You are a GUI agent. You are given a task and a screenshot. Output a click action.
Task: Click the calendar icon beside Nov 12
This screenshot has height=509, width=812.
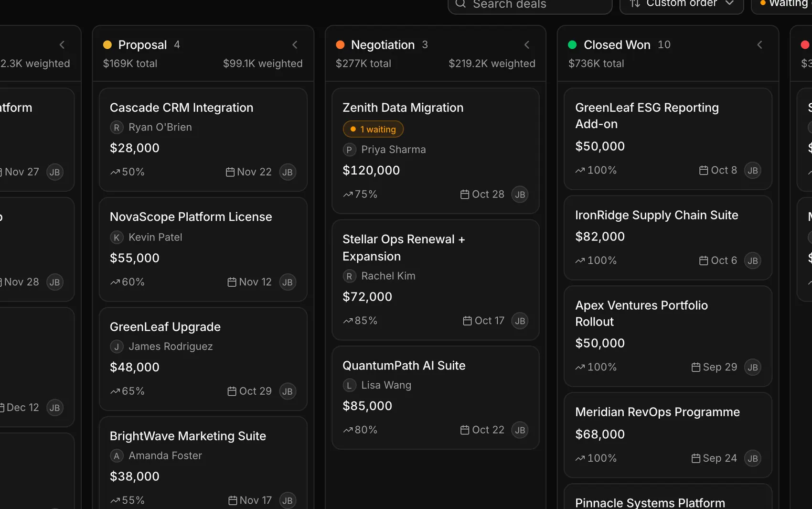pyautogui.click(x=232, y=282)
